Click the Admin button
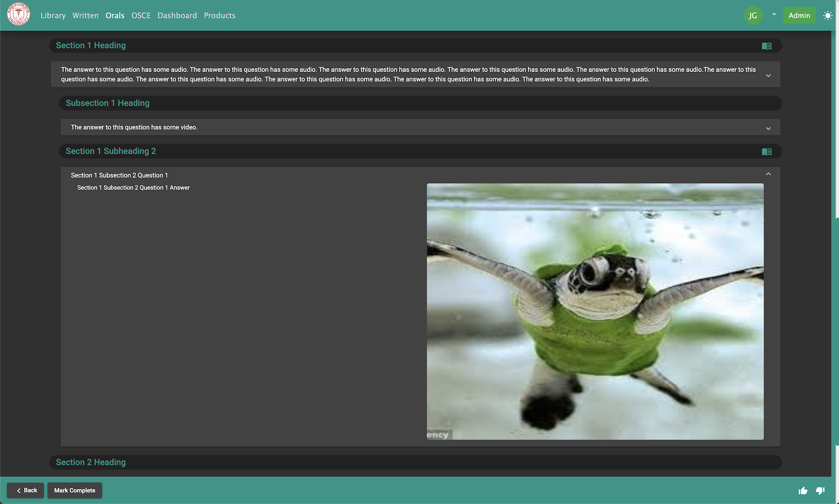The height and width of the screenshot is (504, 839). 799,16
